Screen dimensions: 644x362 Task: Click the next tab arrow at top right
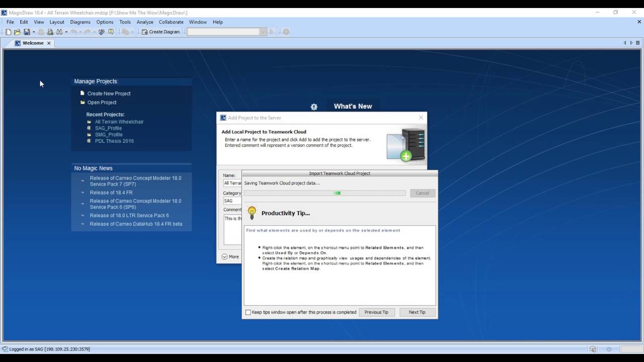click(x=631, y=43)
